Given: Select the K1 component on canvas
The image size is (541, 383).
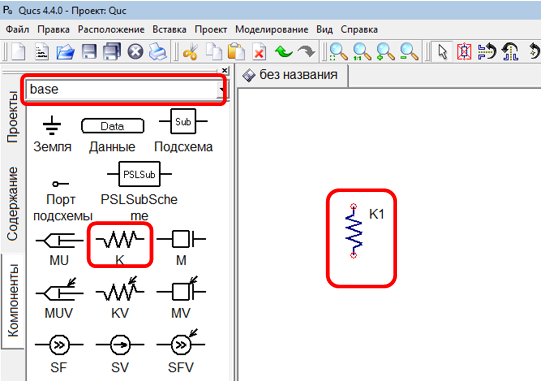Looking at the screenshot, I should point(354,230).
